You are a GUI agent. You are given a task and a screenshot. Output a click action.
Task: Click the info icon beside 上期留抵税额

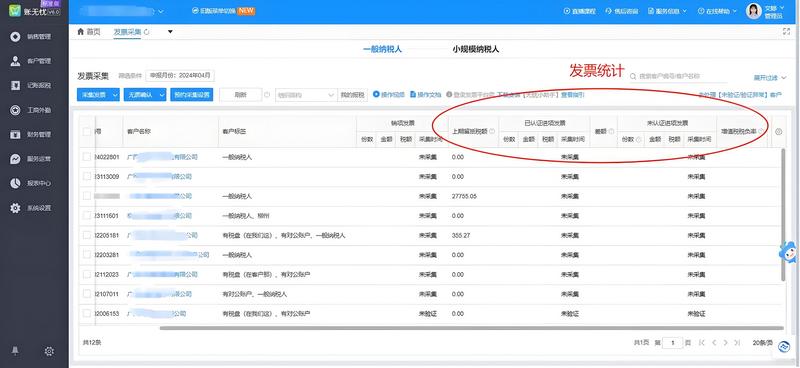[492, 131]
